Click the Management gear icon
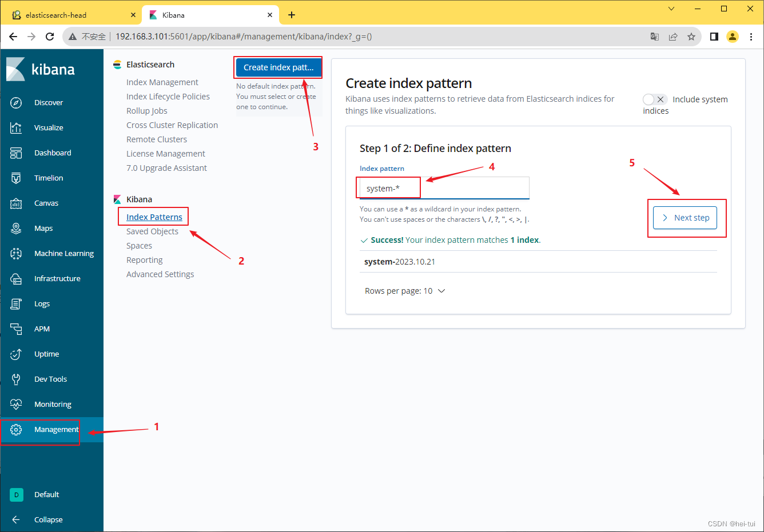 pyautogui.click(x=16, y=430)
